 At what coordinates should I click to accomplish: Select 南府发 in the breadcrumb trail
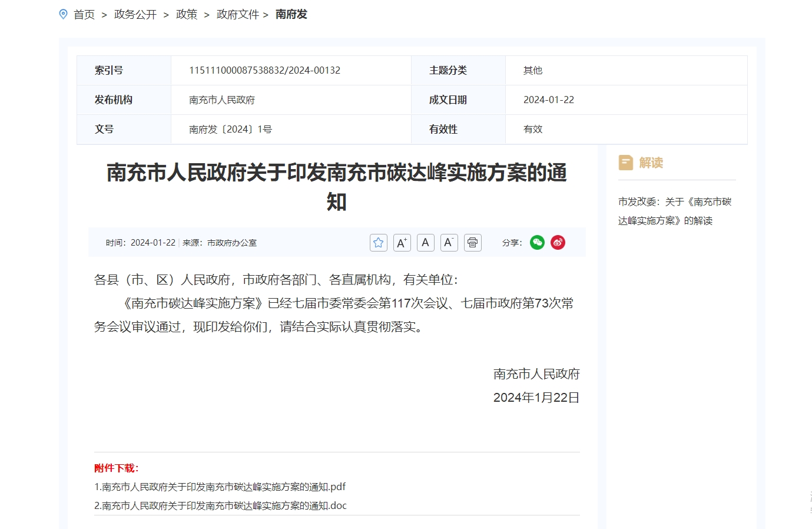(x=290, y=14)
